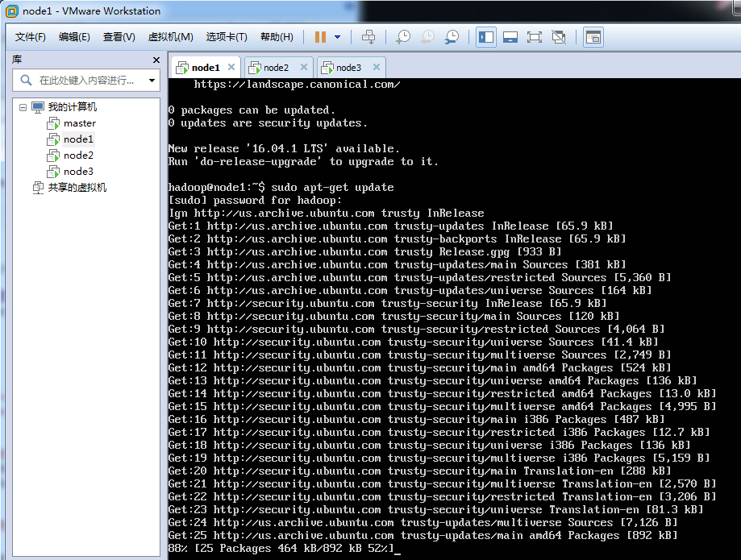This screenshot has width=741, height=560.
Task: Click the terminal download progress line '88%'
Action: pos(284,549)
